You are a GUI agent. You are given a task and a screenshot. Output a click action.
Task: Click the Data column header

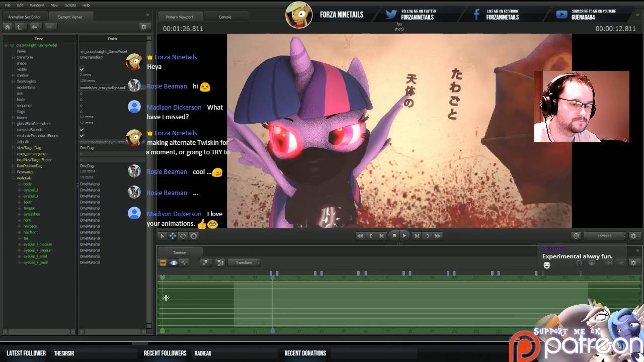[112, 39]
